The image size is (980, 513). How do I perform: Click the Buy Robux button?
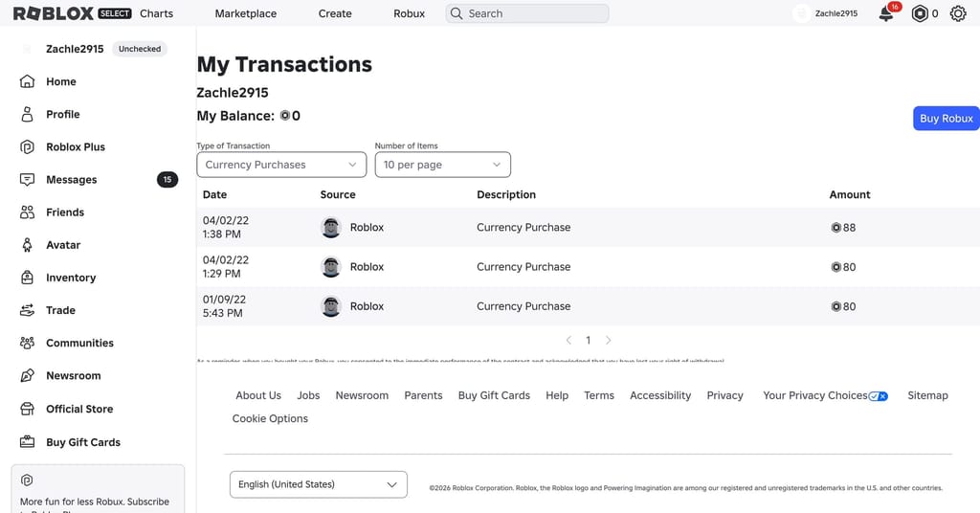pyautogui.click(x=947, y=118)
